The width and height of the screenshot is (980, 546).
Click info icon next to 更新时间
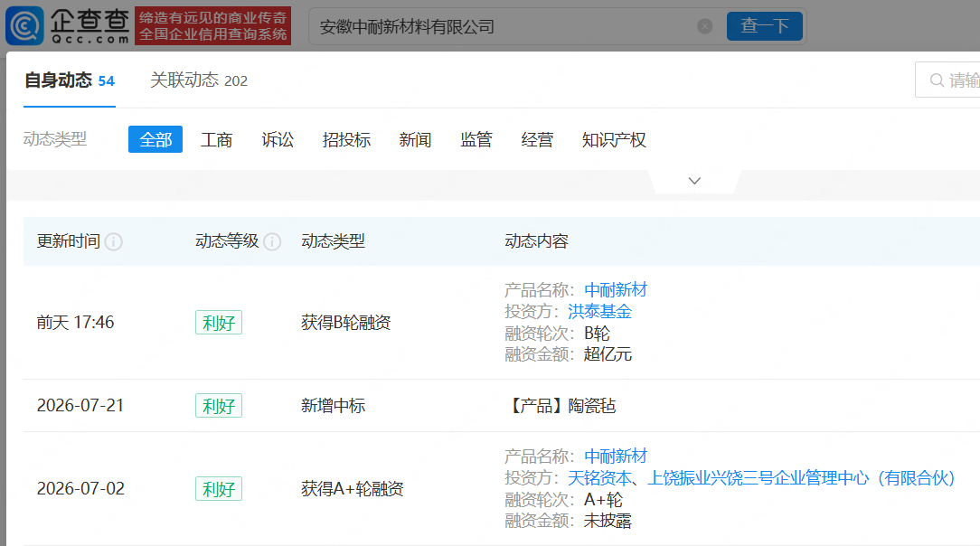click(x=113, y=241)
